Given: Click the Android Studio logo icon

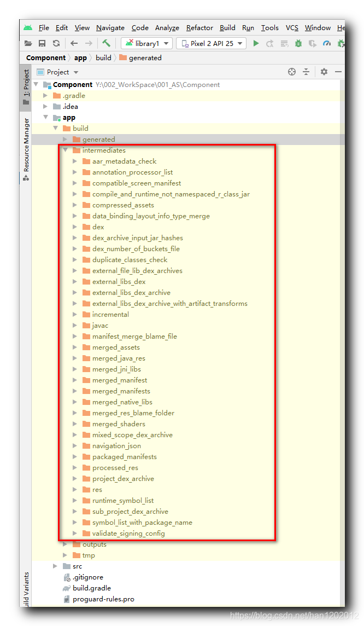Looking at the screenshot, I should (x=28, y=27).
